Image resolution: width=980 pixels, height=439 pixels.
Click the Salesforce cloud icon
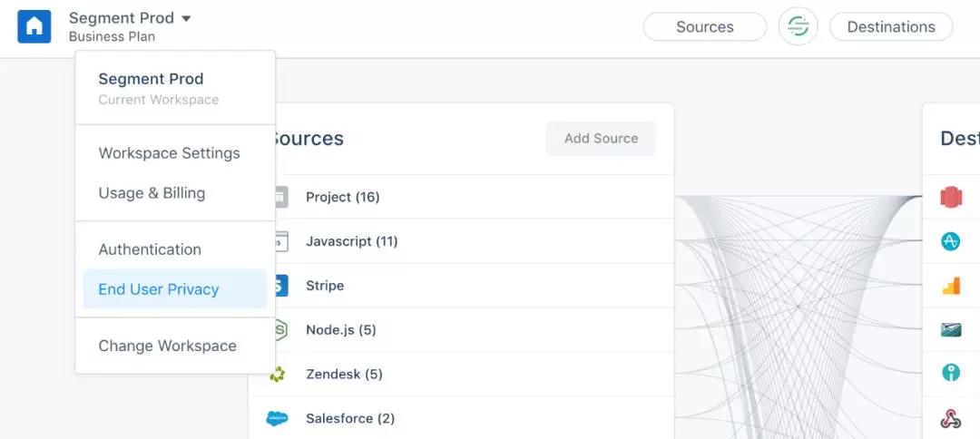[x=277, y=418]
